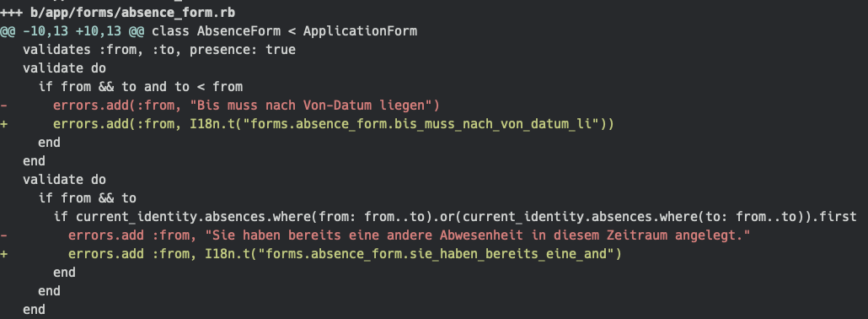The image size is (868, 319).
Task: Click the line if from && to
Action: tap(87, 198)
